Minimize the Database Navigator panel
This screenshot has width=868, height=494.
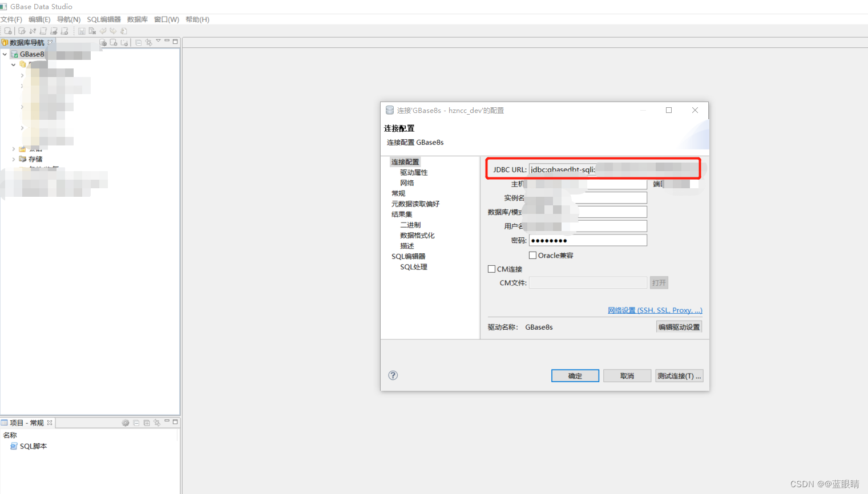(x=167, y=41)
